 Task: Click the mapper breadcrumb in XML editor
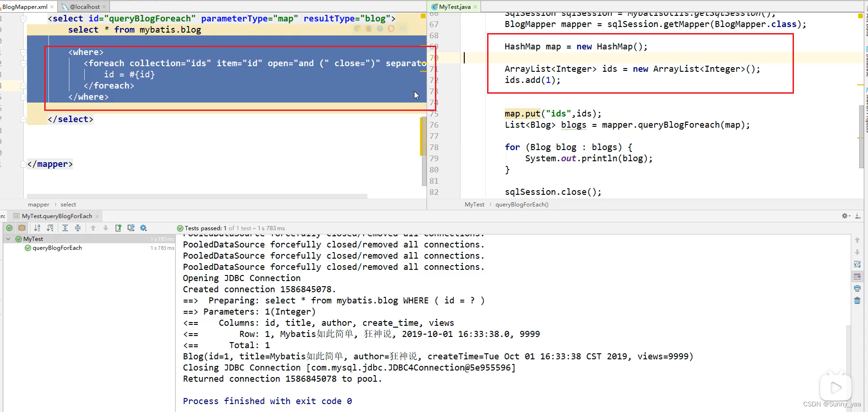click(x=39, y=205)
